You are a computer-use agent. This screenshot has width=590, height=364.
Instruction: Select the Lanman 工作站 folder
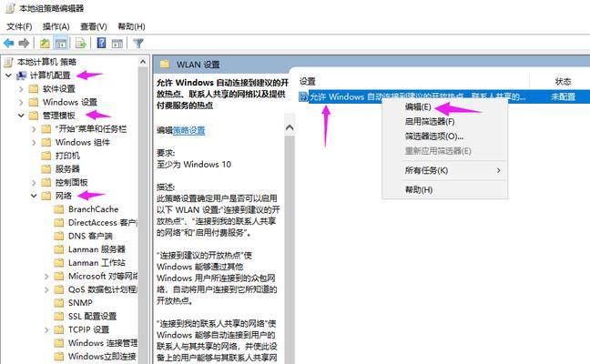(97, 262)
